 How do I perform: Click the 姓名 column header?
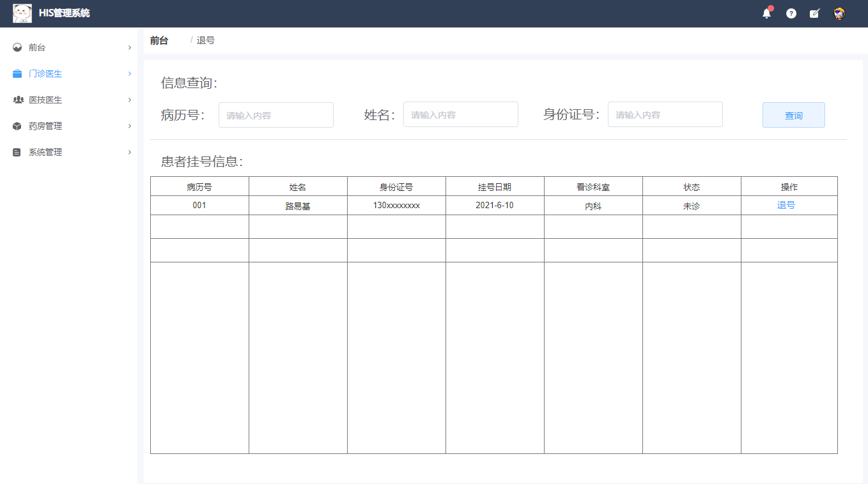coord(298,186)
